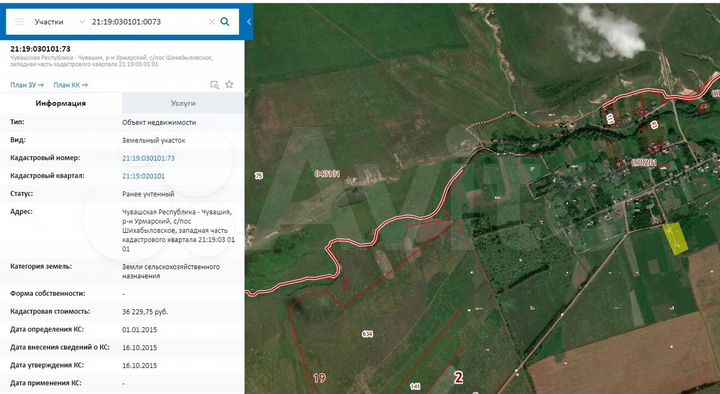The width and height of the screenshot is (720, 394).
Task: Click map label 19
Action: pos(319,378)
